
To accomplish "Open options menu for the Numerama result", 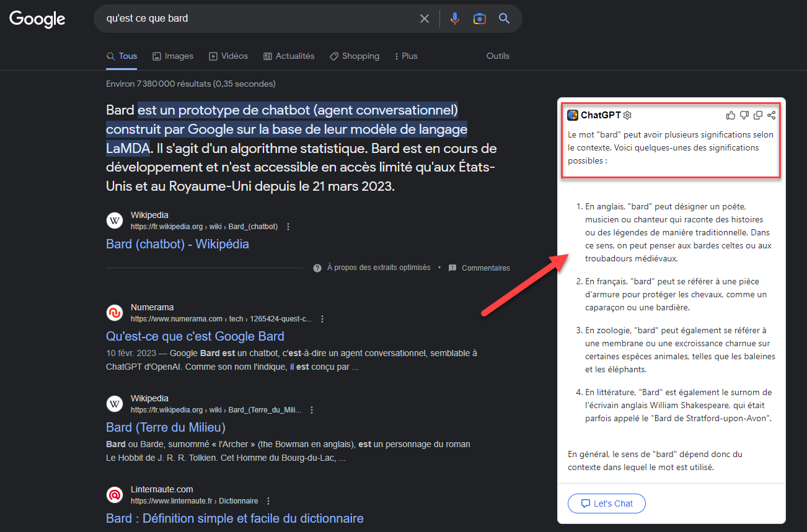I will pos(322,319).
